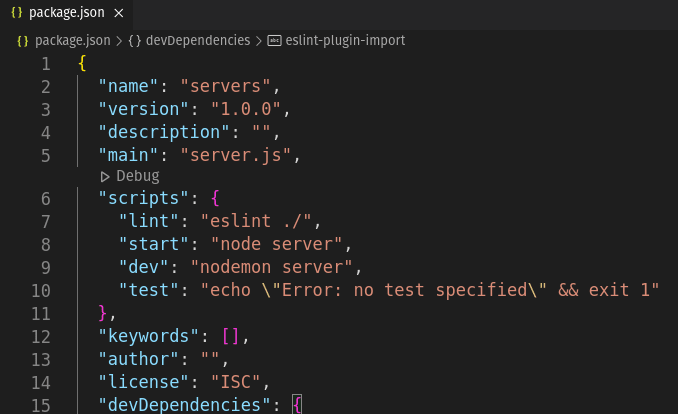Click the braces icon before devDependencies
Viewport: 678px width, 414px height.
tap(135, 41)
